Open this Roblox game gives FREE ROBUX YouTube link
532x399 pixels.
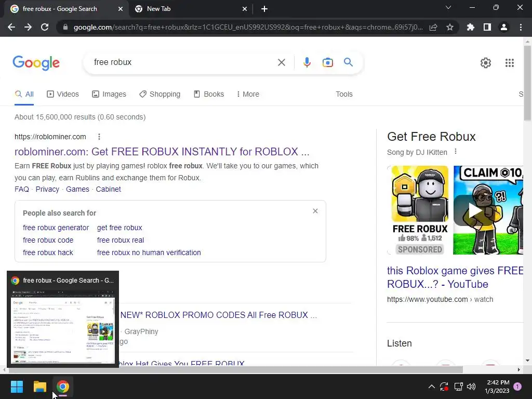click(x=455, y=277)
